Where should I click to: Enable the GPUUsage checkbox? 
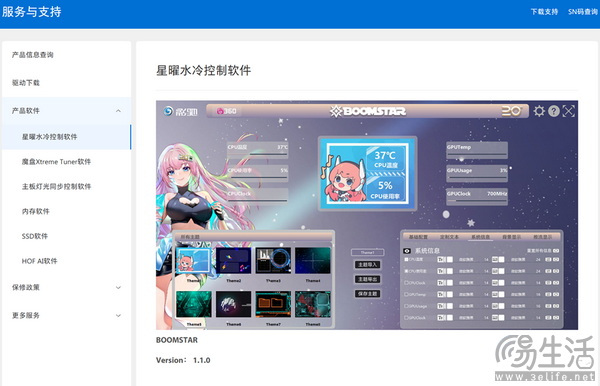coord(406,306)
